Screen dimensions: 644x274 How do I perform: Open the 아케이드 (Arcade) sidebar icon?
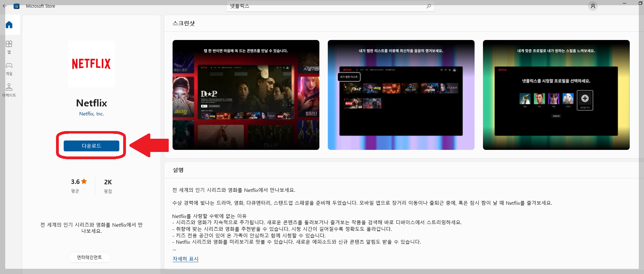point(9,90)
